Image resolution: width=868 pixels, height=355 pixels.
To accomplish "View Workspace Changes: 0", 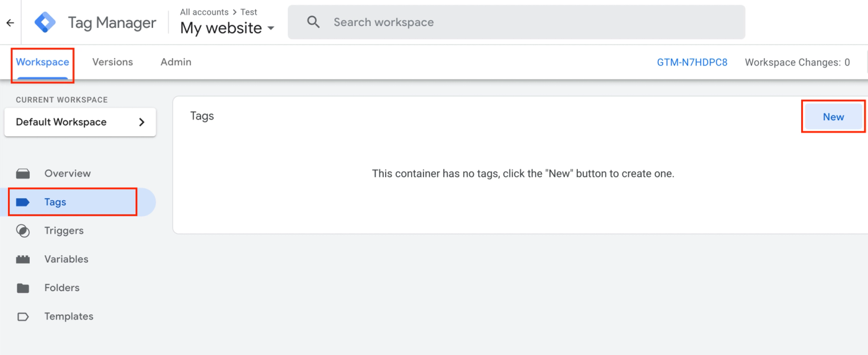I will 797,62.
